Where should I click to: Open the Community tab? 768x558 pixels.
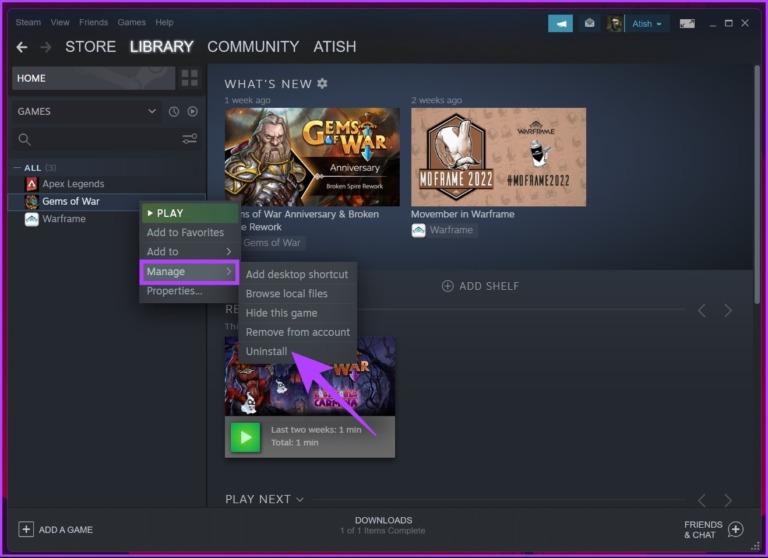tap(253, 47)
